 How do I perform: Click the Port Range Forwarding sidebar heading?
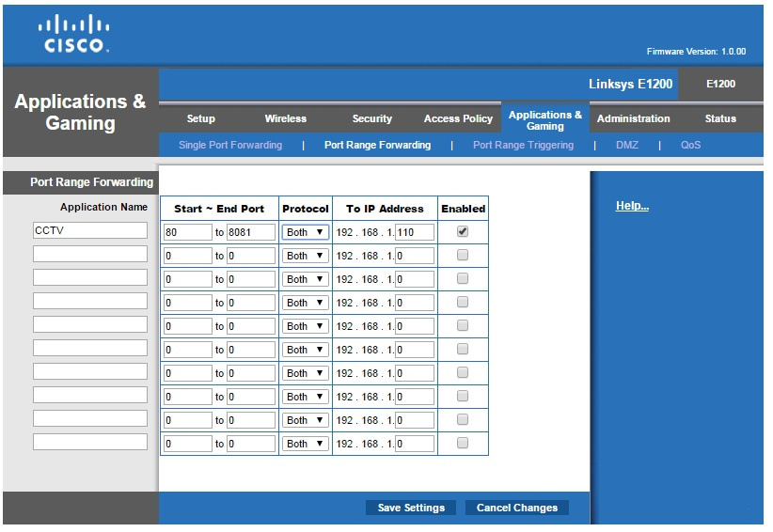(x=92, y=182)
